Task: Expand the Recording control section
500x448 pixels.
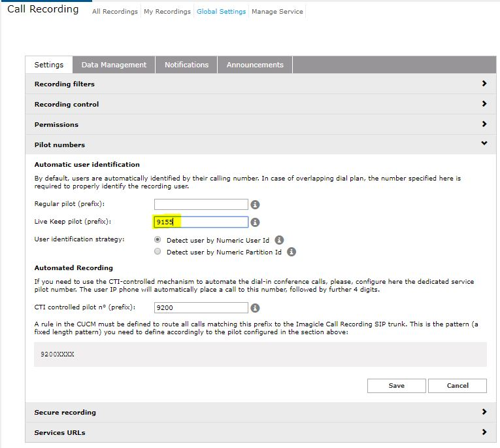Action: coord(484,104)
